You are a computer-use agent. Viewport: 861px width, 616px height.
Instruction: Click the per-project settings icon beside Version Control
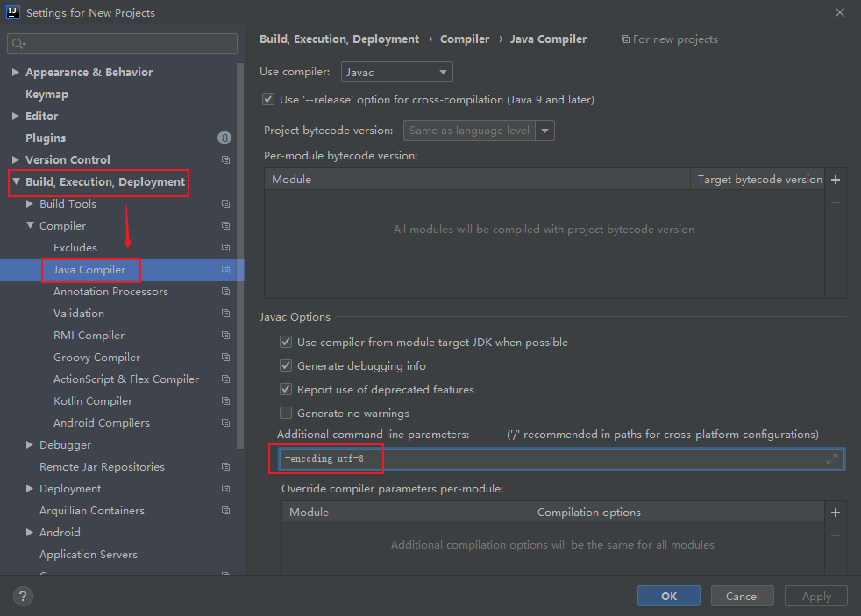[225, 159]
